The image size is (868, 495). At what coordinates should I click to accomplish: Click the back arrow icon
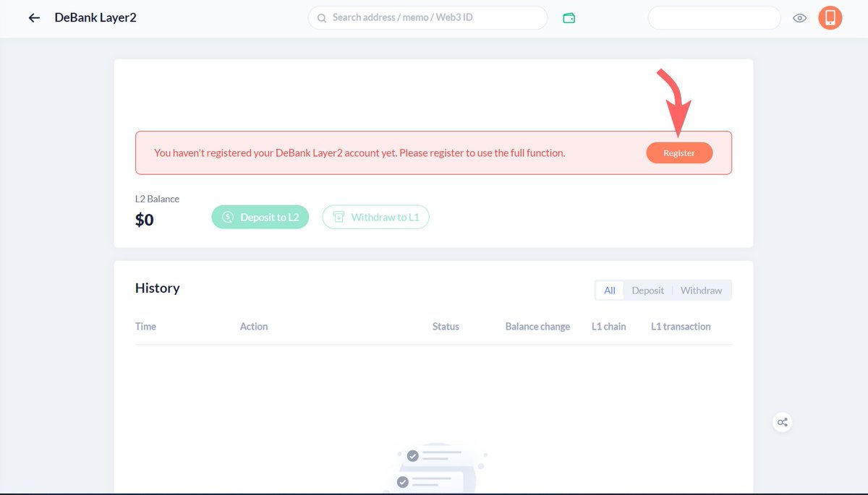34,17
